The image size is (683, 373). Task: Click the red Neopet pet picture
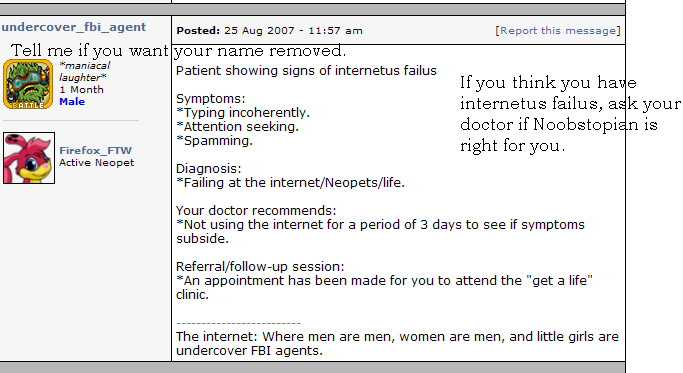[x=29, y=158]
